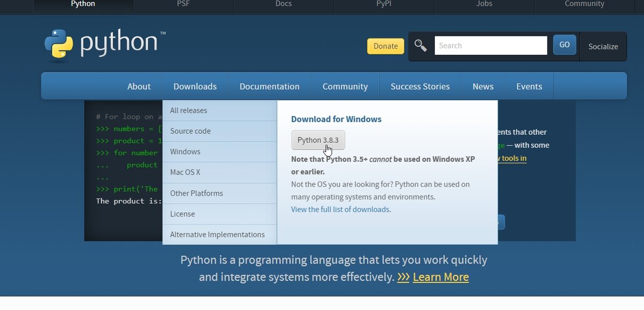Image resolution: width=644 pixels, height=310 pixels.
Task: Open the Events navigation menu
Action: click(x=529, y=86)
